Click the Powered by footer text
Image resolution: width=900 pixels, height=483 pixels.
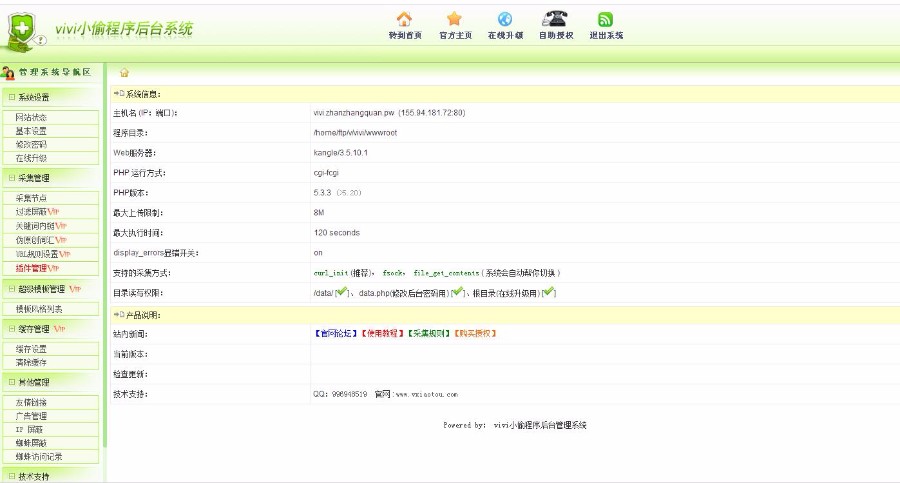point(515,425)
